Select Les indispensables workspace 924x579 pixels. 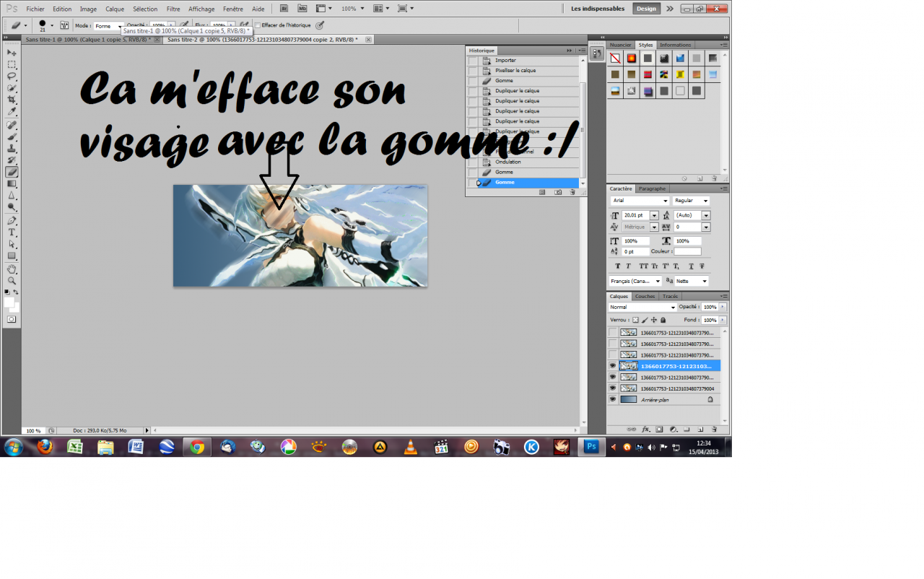[598, 9]
